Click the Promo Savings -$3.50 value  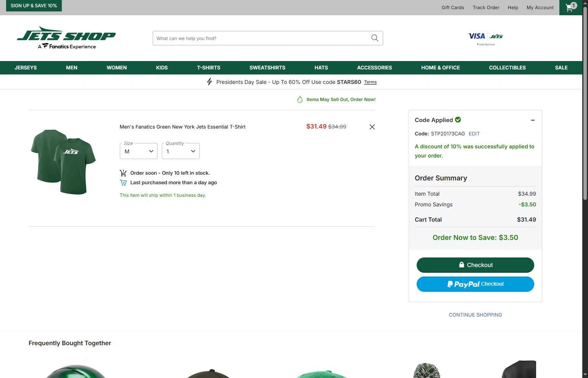click(x=527, y=204)
